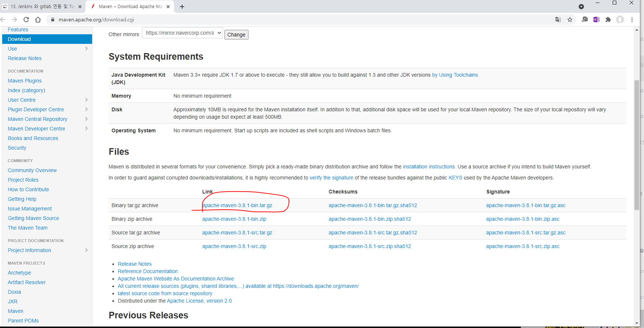Click the media control extension icon
The height and width of the screenshot is (328, 644).
585,20
